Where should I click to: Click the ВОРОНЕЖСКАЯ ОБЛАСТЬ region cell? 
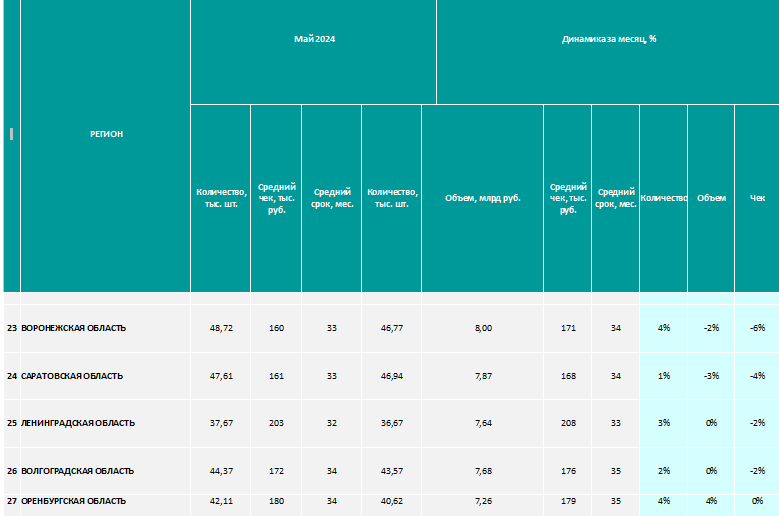[105, 328]
